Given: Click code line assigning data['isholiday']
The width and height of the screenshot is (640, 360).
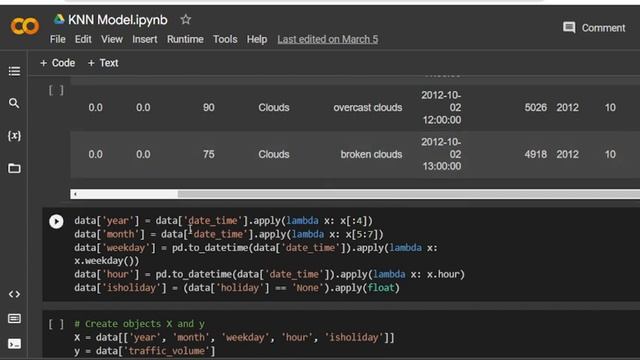Looking at the screenshot, I should point(237,288).
